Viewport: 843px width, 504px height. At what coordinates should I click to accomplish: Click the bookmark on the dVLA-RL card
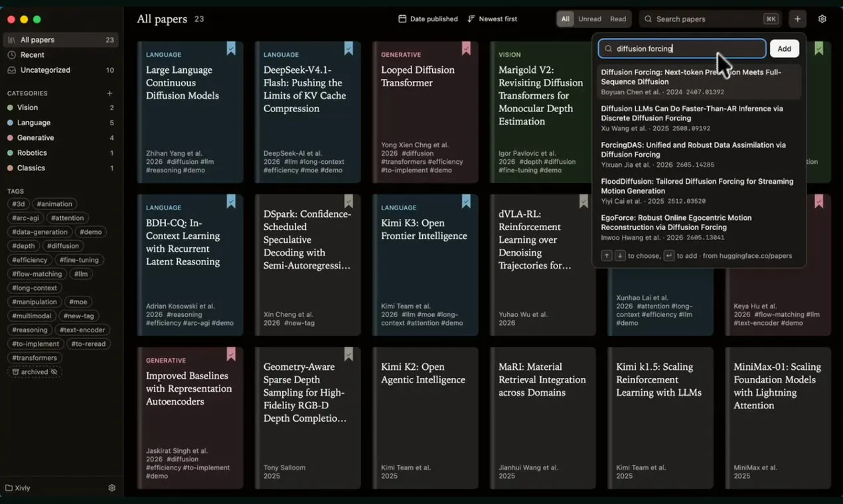tap(583, 202)
